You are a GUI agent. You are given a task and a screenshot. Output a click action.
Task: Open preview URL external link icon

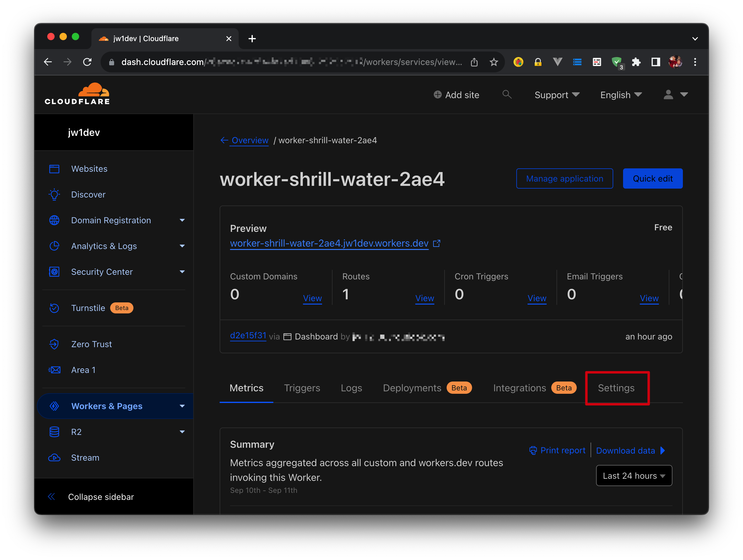tap(437, 244)
